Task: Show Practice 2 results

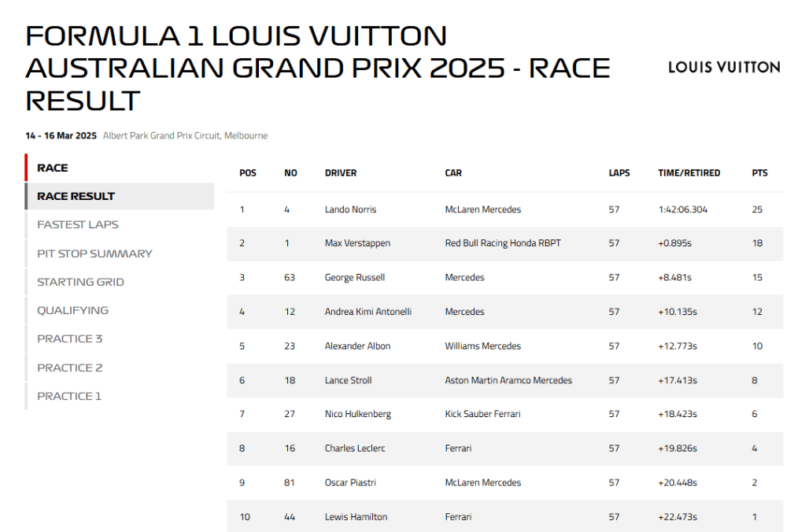Action: coord(70,368)
